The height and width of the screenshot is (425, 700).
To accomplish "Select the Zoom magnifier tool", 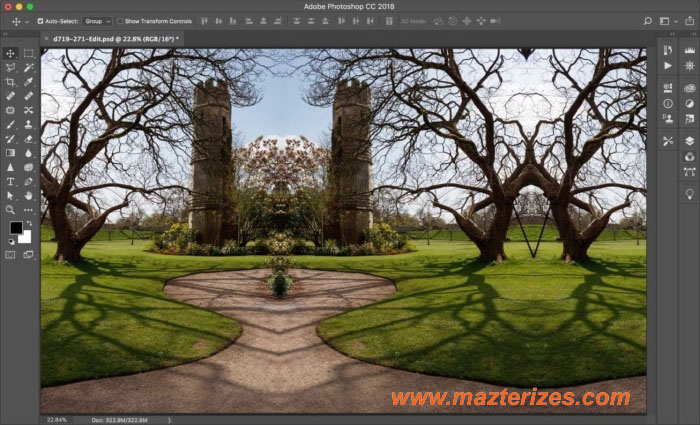I will pos(10,209).
